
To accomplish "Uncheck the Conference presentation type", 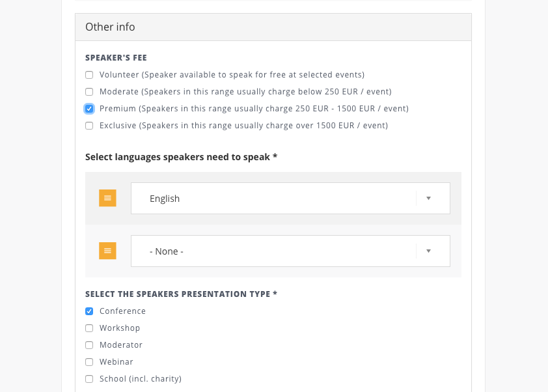I will 89,311.
